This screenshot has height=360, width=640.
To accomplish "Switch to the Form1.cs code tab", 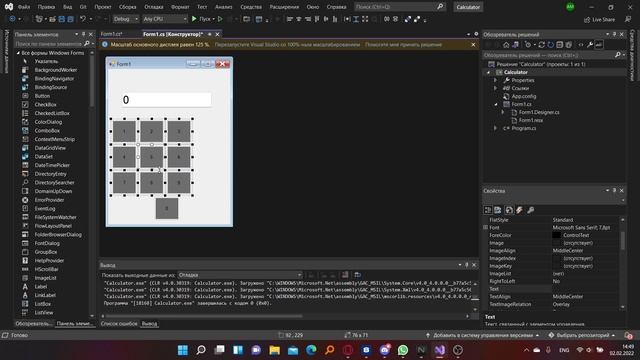I will tap(111, 34).
